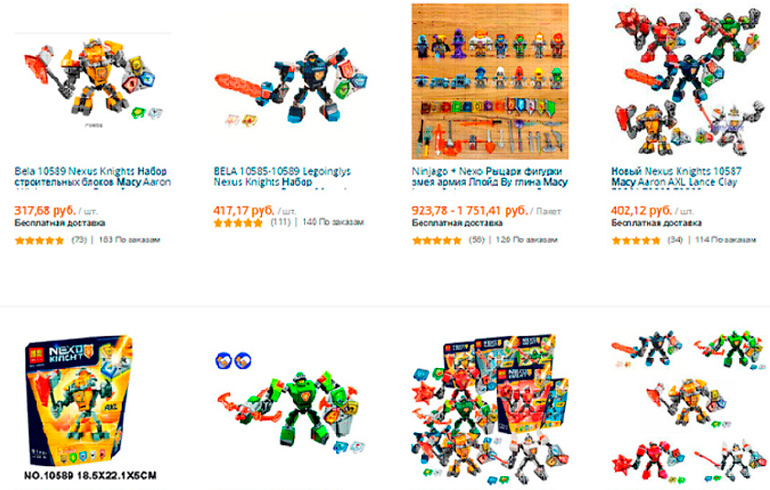This screenshot has height=490, width=770.
Task: Open the bottom-right five robots collage image
Action: (688, 407)
